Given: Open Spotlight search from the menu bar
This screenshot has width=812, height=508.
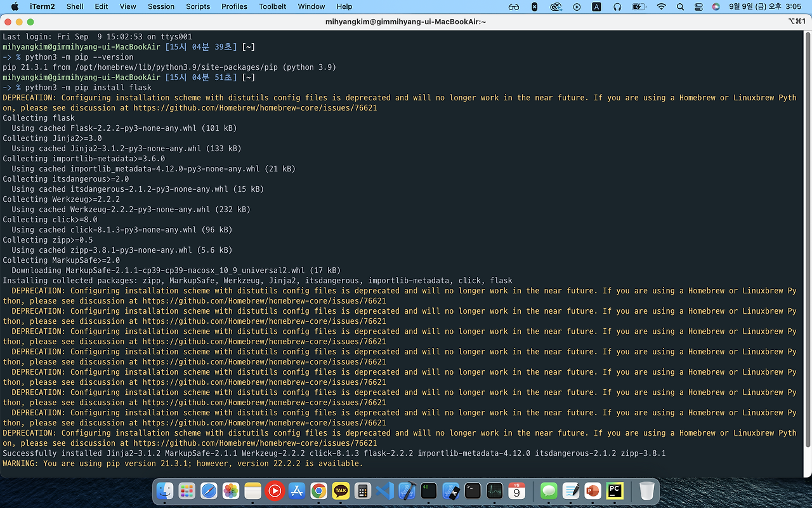Looking at the screenshot, I should 679,6.
